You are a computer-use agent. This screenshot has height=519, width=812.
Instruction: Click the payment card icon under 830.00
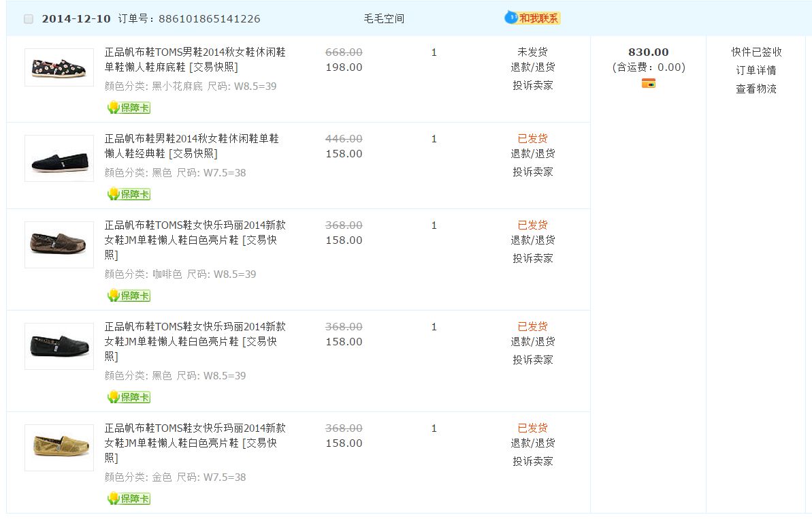point(648,83)
